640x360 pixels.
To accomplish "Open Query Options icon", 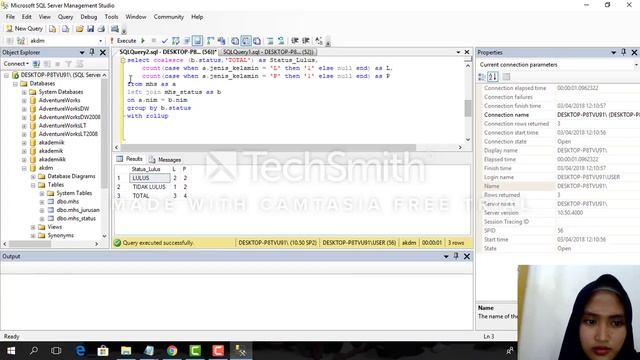I will (x=187, y=41).
